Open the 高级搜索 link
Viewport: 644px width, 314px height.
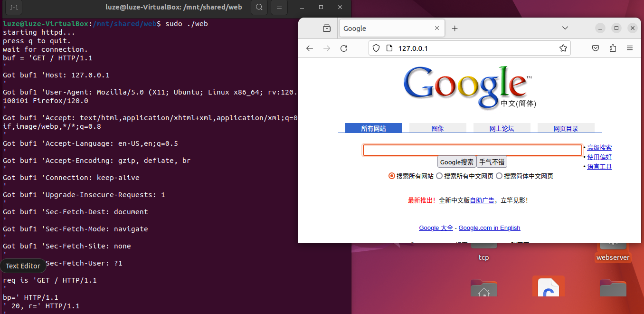pyautogui.click(x=599, y=148)
